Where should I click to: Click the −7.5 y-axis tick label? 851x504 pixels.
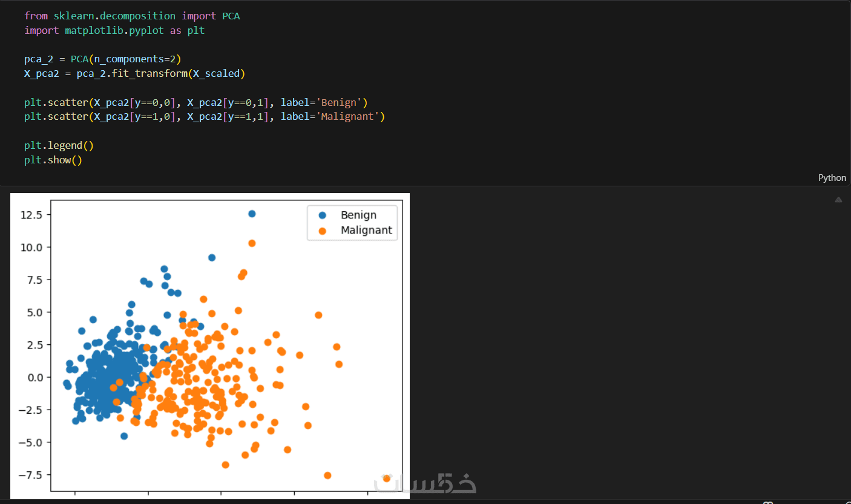point(31,475)
